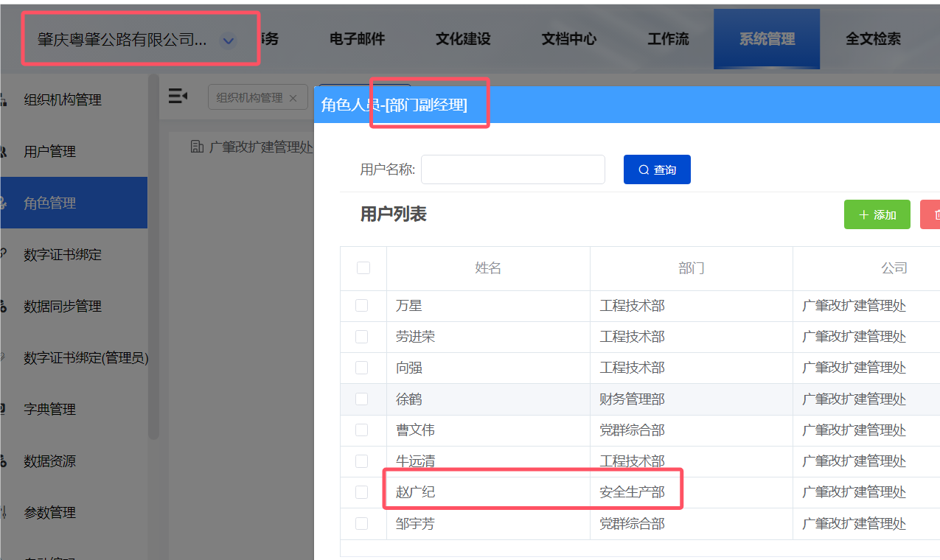Open the 文档中心 top menu

(568, 39)
